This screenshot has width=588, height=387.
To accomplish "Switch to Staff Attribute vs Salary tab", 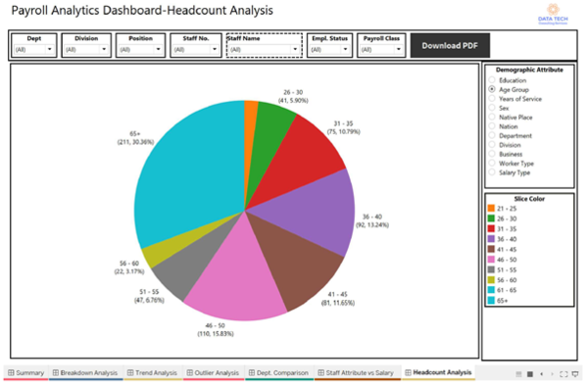I will point(356,372).
